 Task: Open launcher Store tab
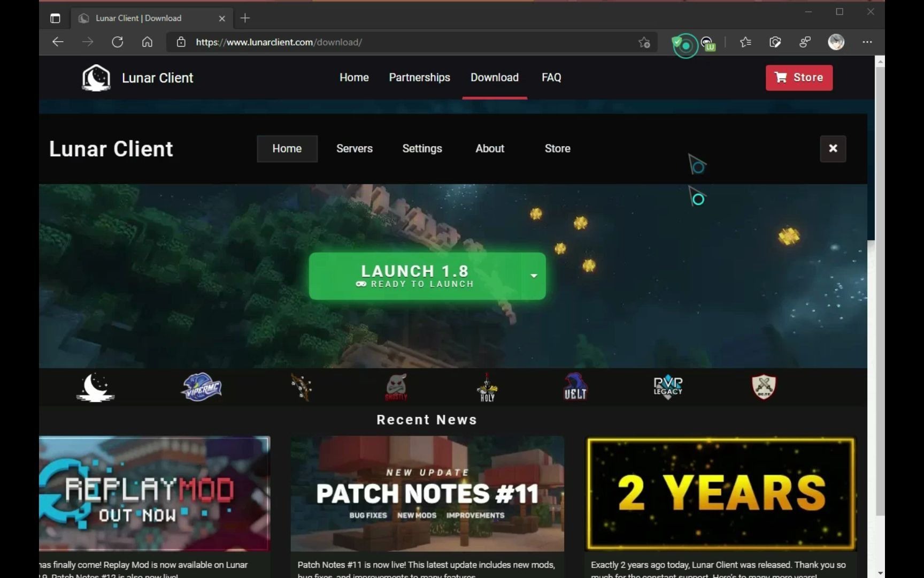[557, 149]
